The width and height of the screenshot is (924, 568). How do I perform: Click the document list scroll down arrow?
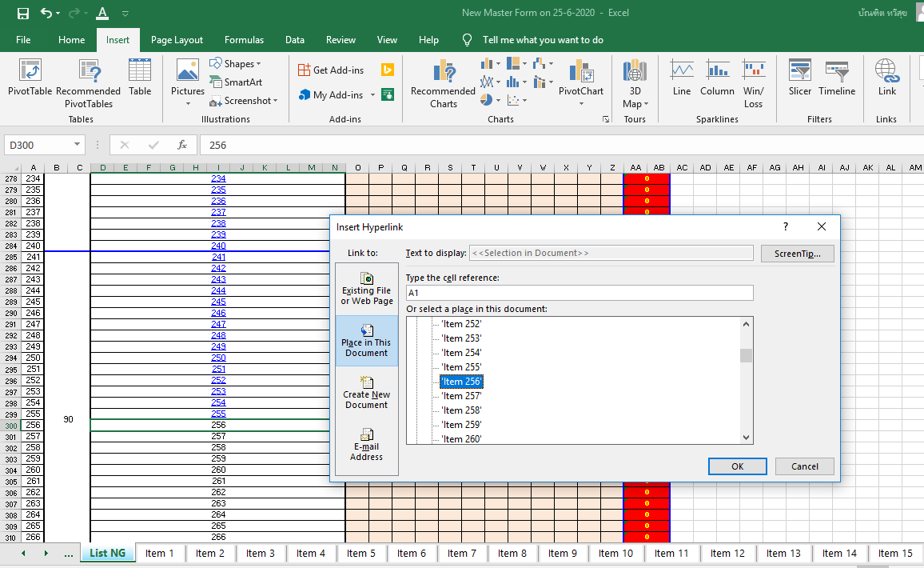(x=746, y=438)
